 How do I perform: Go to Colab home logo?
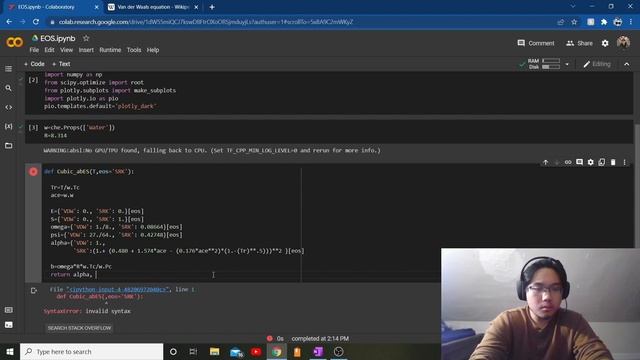(x=15, y=42)
